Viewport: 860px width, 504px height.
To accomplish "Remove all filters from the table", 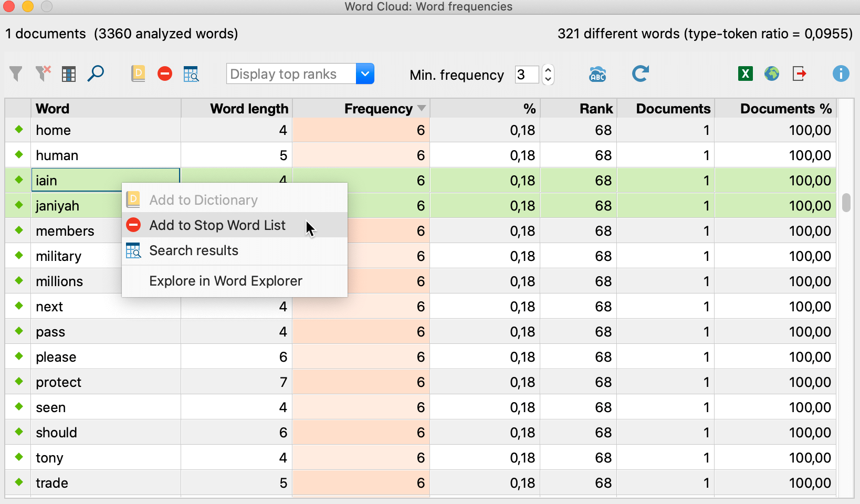I will point(43,74).
